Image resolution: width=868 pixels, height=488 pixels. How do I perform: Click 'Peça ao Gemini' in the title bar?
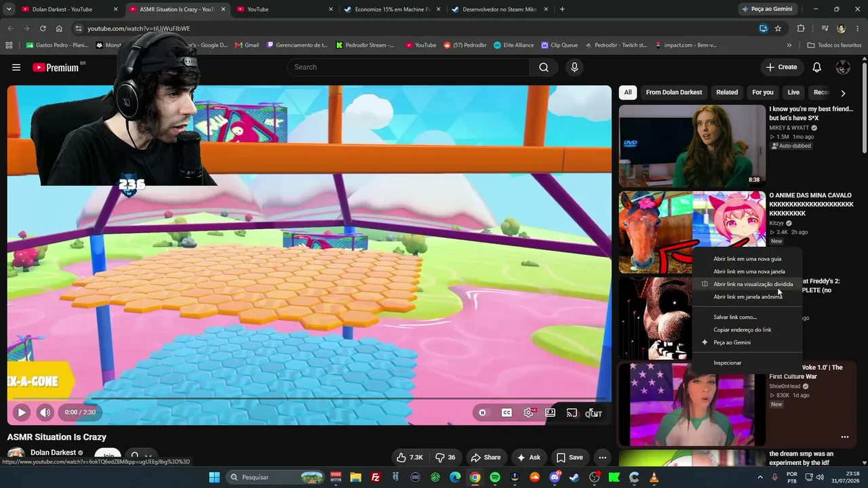767,9
